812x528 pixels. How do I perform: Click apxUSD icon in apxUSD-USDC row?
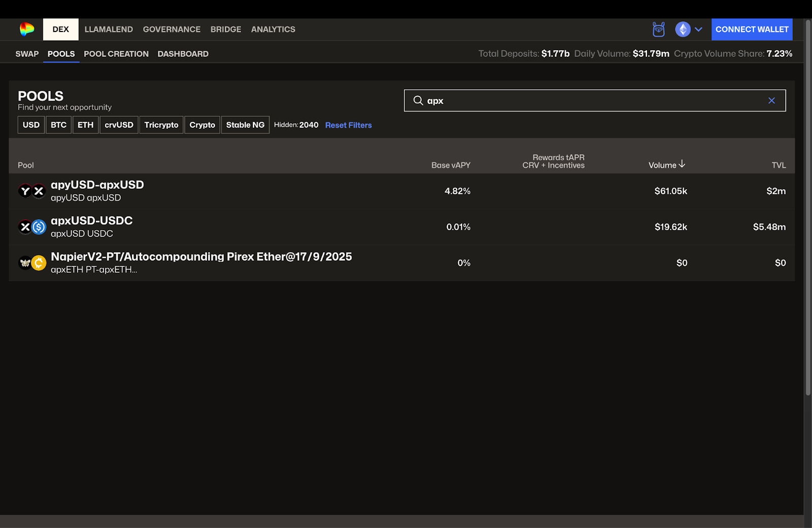(25, 227)
